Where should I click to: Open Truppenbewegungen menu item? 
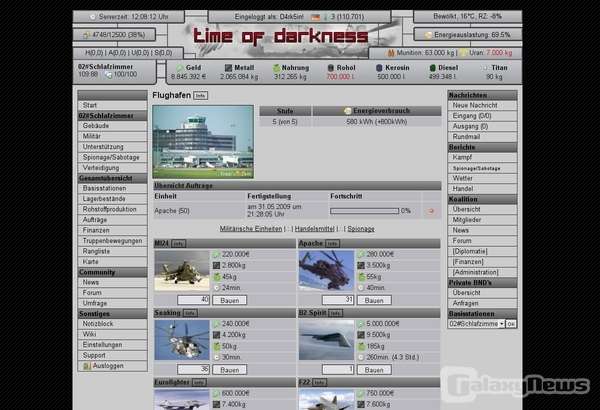112,241
